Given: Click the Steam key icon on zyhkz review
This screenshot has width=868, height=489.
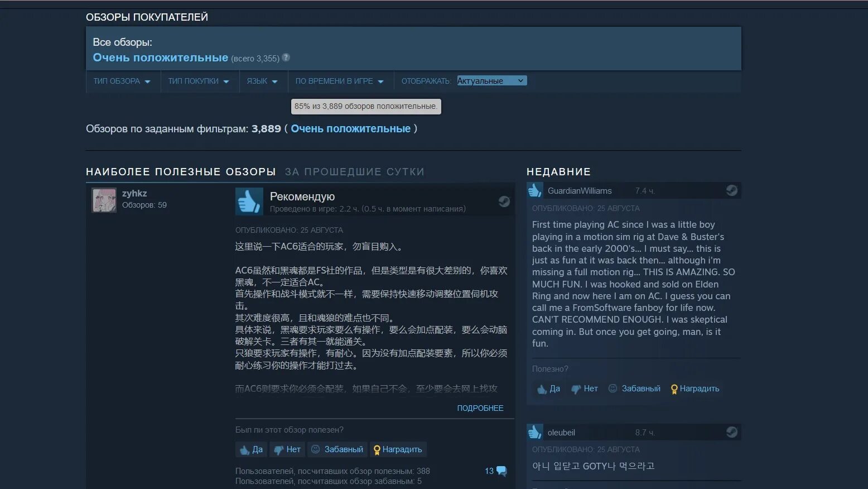Looking at the screenshot, I should click(504, 202).
